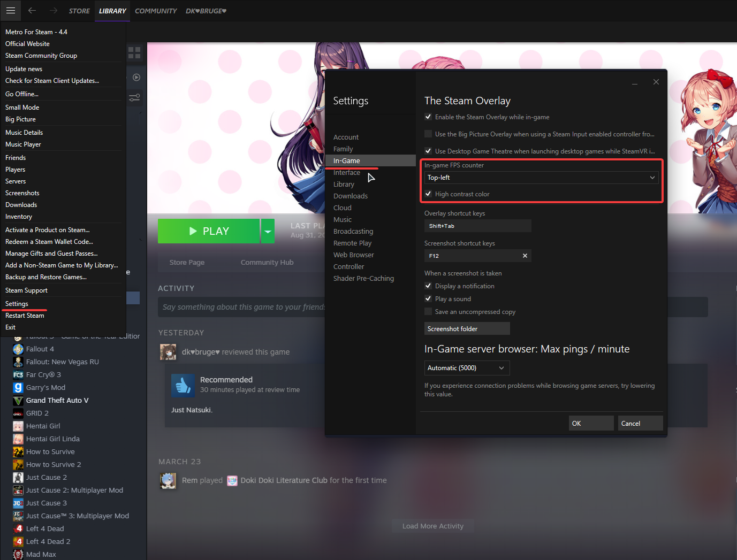Open Shader Pre-Caching settings category

(363, 278)
